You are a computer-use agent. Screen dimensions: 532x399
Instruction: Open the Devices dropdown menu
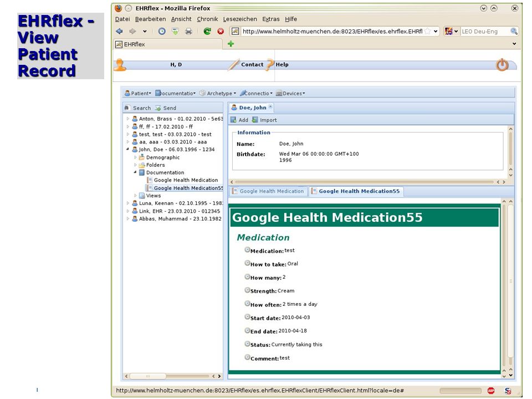coord(290,93)
